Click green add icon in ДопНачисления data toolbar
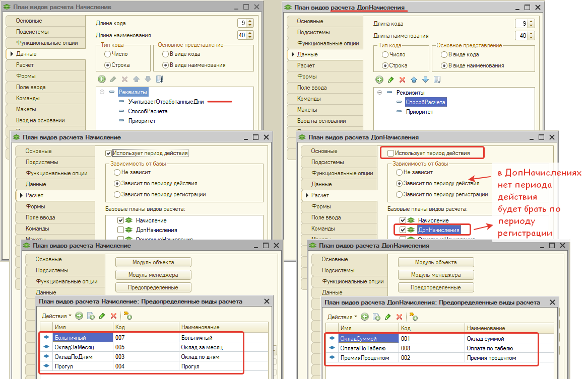 379,80
